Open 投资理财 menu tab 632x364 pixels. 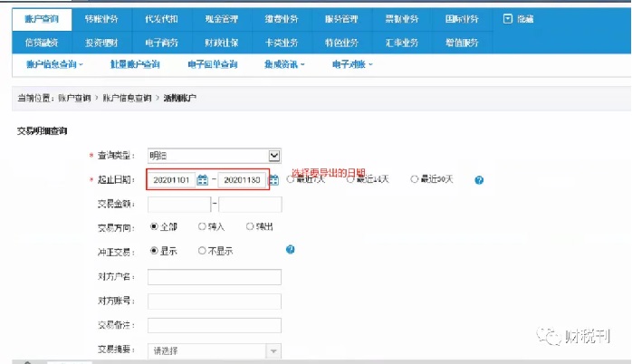pos(101,43)
